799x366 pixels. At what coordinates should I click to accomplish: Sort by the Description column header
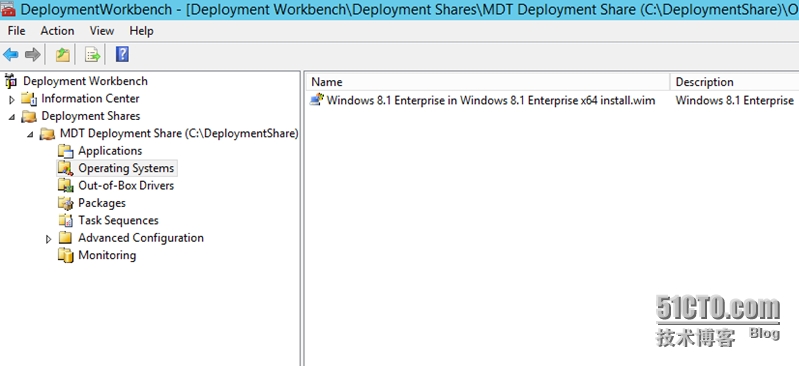point(735,82)
